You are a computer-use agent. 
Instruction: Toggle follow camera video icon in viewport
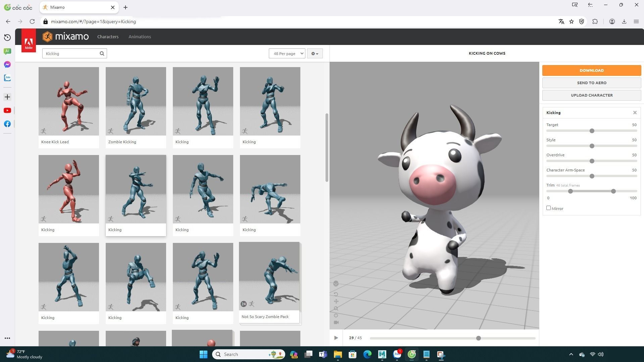pos(336,322)
